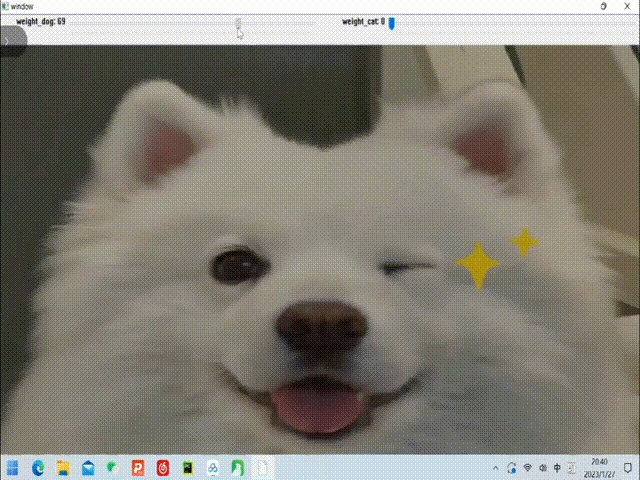640x480 pixels.
Task: Open File Explorer from taskbar
Action: pyautogui.click(x=63, y=468)
